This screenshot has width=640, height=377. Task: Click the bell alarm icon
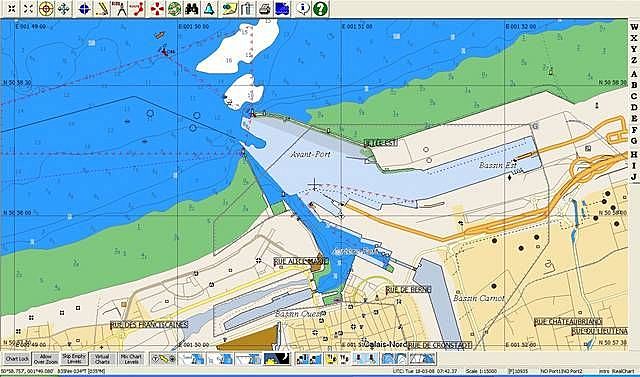209,8
